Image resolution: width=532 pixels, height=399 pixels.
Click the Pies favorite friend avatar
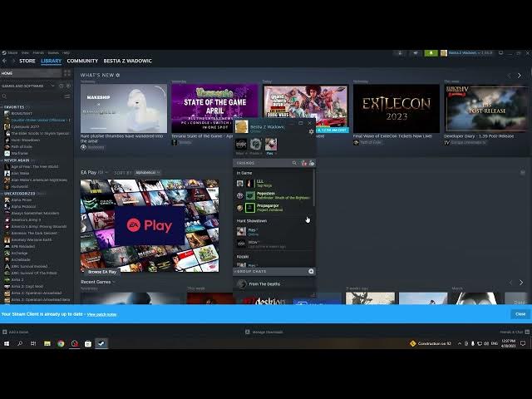(x=271, y=144)
